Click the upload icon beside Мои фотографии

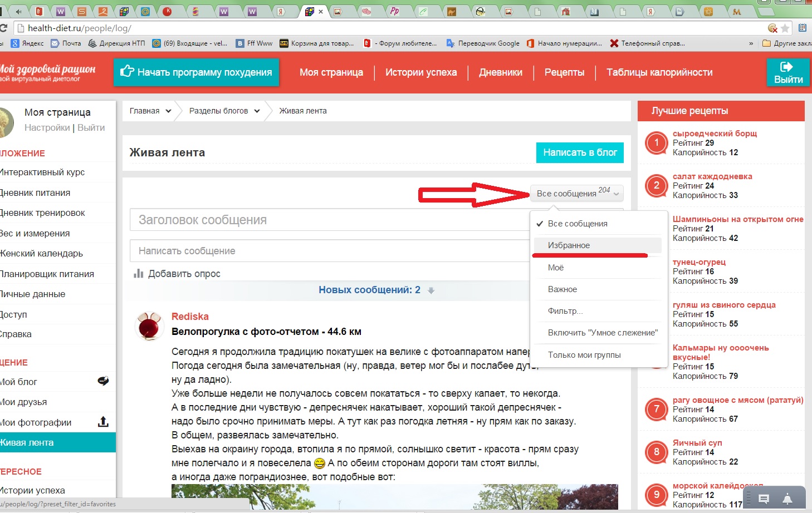(103, 422)
